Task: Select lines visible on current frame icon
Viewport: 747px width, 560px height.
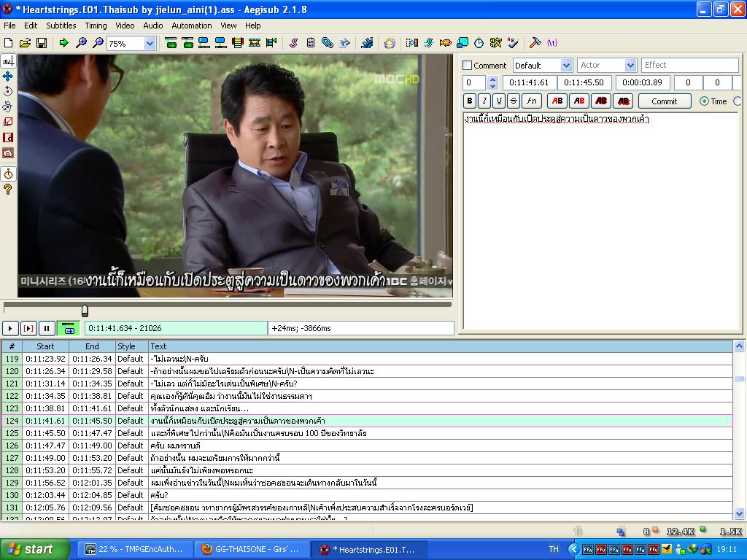Action: coord(238,43)
